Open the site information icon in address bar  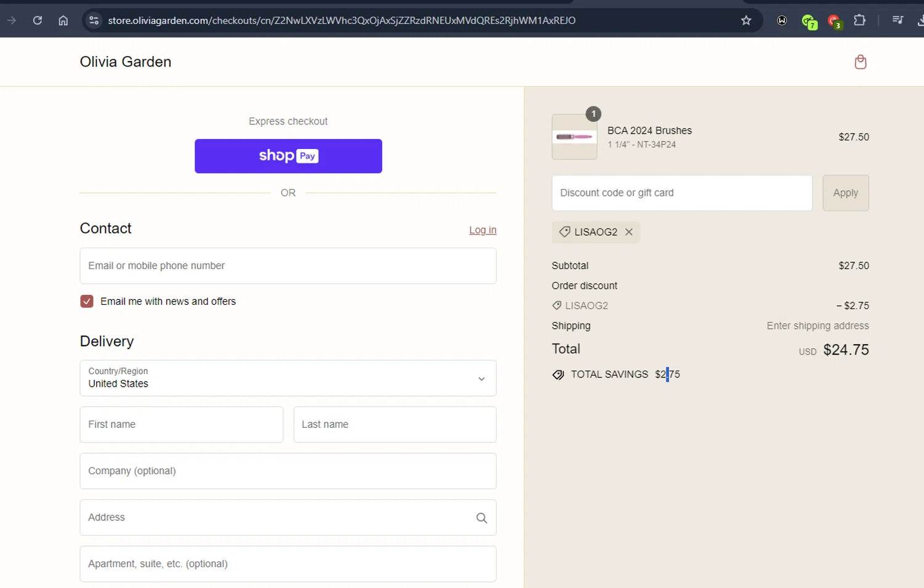tap(94, 20)
